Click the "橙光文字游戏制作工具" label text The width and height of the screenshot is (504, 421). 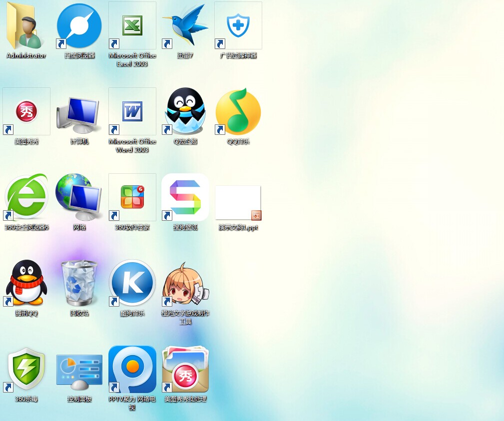185,317
